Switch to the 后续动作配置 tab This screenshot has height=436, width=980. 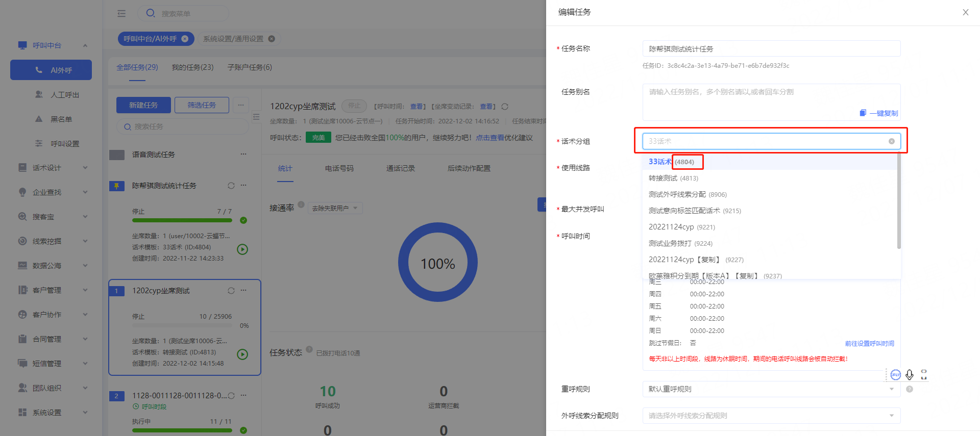coord(469,168)
